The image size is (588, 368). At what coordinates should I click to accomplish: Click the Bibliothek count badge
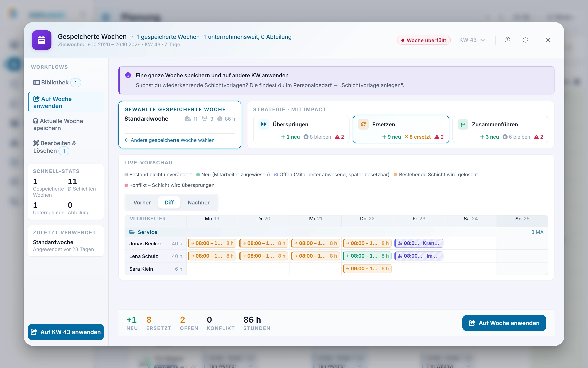(x=76, y=83)
